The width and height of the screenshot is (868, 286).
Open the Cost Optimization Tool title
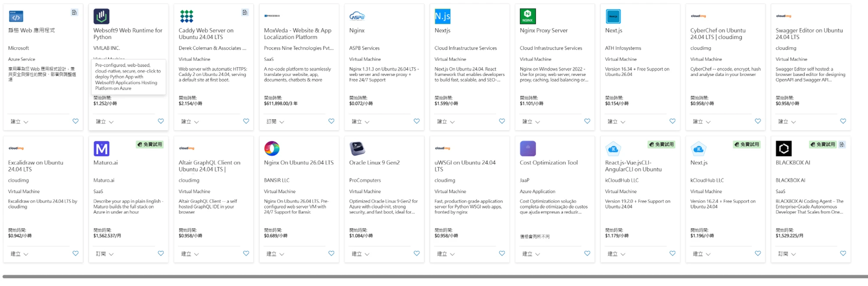(548, 162)
